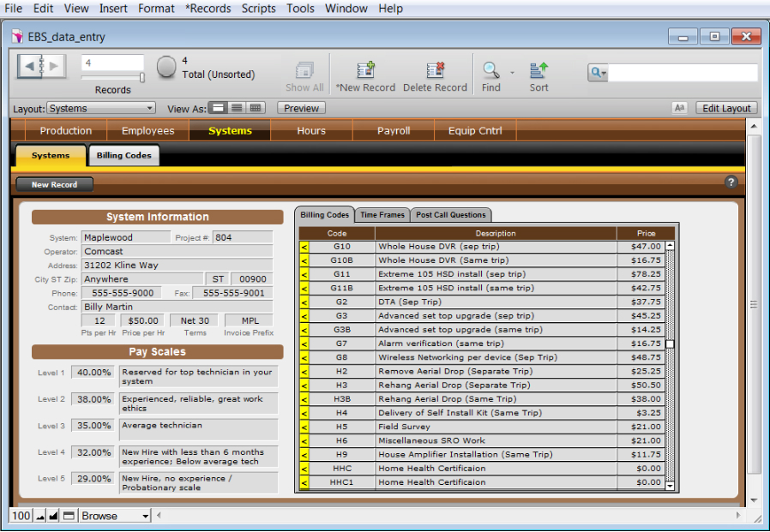Screen dimensions: 770x532
Task: Click the Delete Record toolbar icon
Action: click(x=435, y=70)
